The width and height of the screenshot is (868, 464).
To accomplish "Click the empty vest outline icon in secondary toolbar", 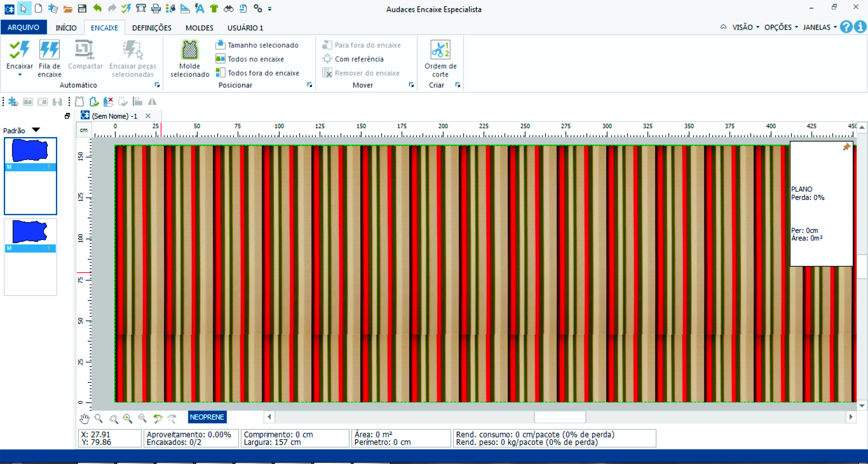I will pyautogui.click(x=79, y=101).
